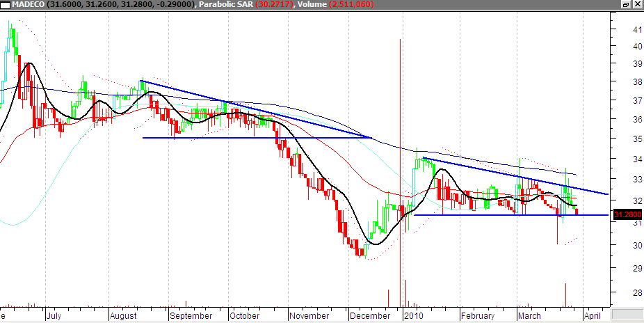Click the December date axis label

click(370, 315)
